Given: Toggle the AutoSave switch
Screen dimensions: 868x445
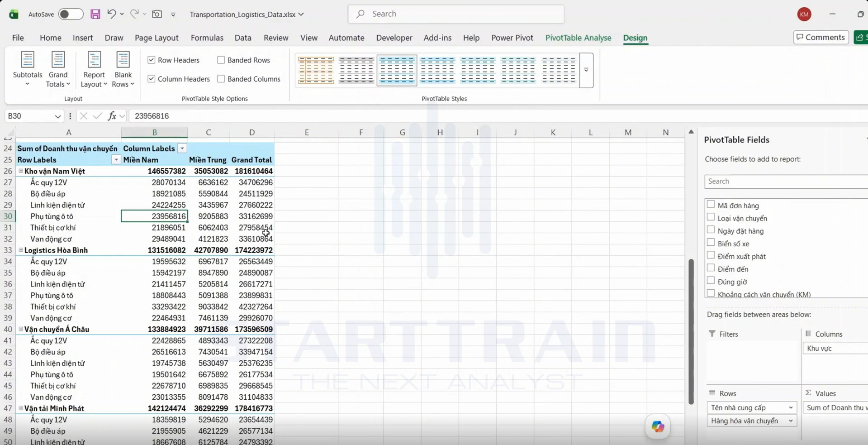Looking at the screenshot, I should point(71,14).
